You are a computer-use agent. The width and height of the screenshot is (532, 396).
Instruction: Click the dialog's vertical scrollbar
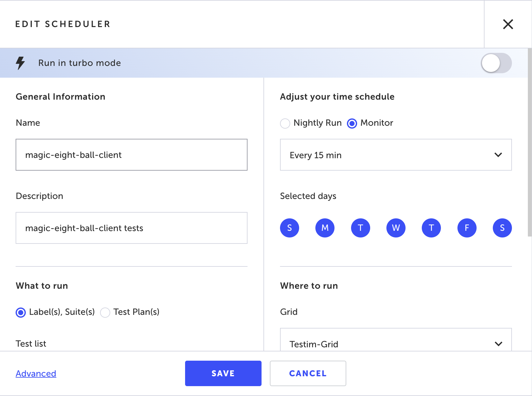529,143
